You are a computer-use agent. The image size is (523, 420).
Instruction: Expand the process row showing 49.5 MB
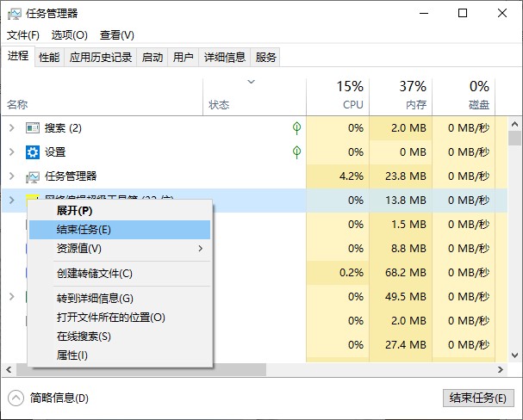12,296
